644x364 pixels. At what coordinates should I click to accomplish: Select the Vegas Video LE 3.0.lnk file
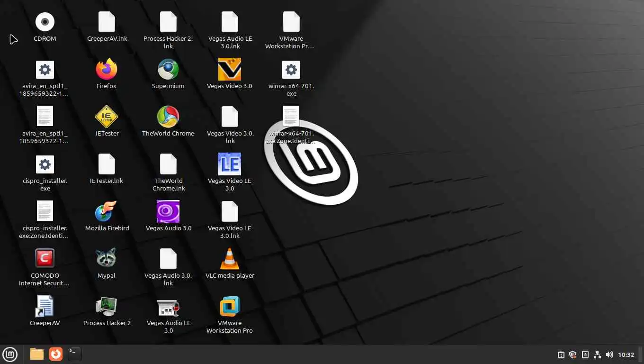(x=230, y=211)
